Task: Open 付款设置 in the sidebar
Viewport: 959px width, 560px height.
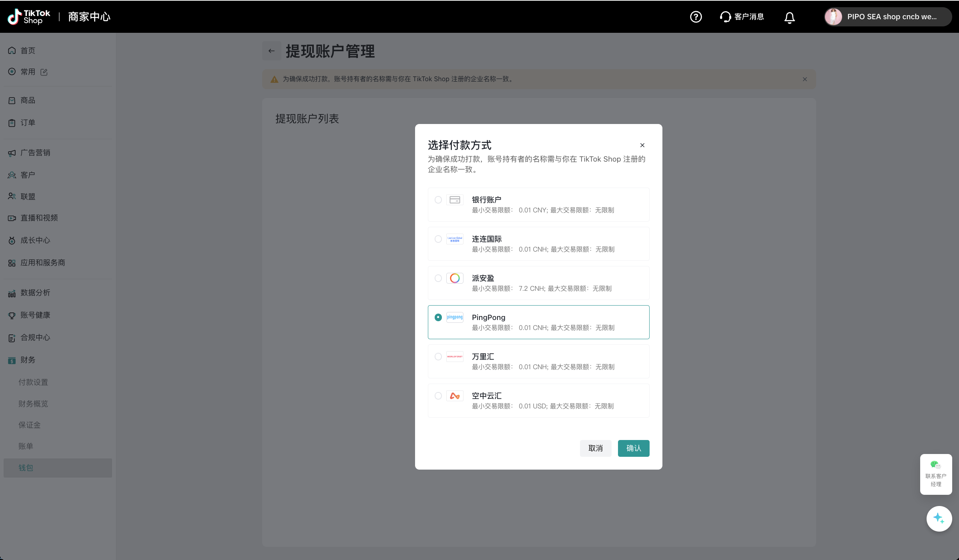Action: pos(33,382)
